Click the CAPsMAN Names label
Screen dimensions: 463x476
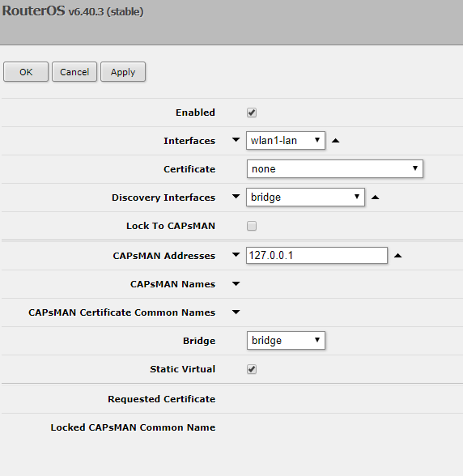coord(172,284)
